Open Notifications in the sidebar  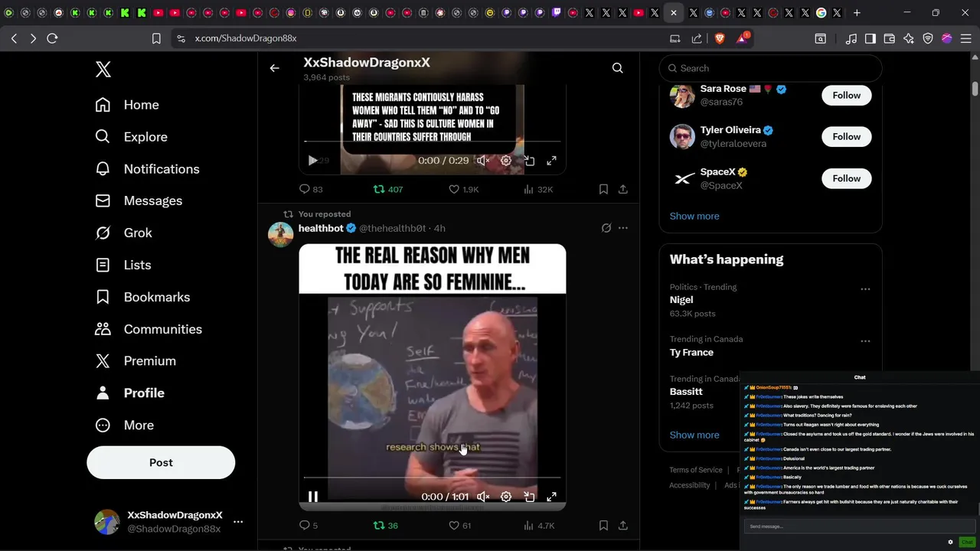pos(147,169)
